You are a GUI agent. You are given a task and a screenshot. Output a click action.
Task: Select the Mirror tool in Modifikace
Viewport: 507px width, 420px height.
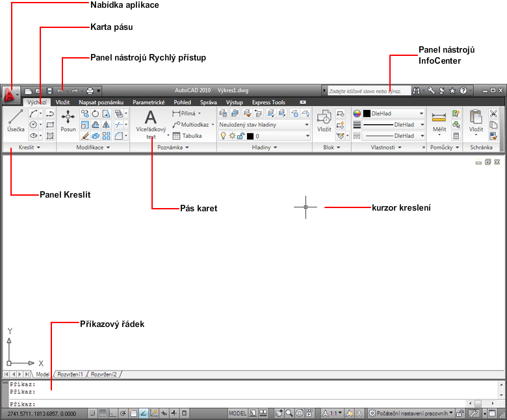(106, 125)
